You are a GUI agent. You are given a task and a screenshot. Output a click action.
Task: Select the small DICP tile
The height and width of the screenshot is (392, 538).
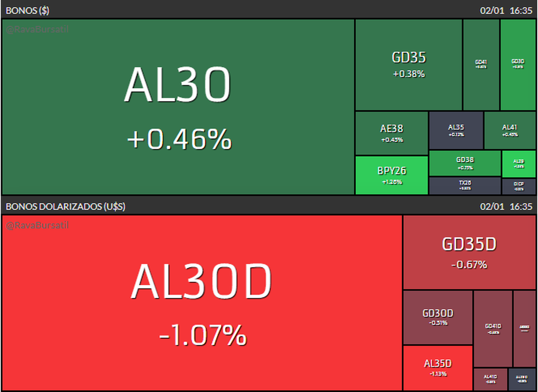[519, 186]
